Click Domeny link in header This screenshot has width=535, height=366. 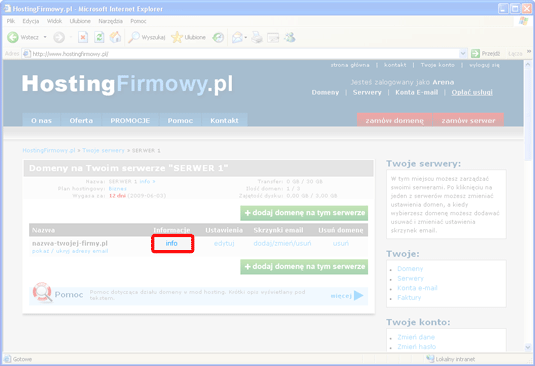click(325, 92)
